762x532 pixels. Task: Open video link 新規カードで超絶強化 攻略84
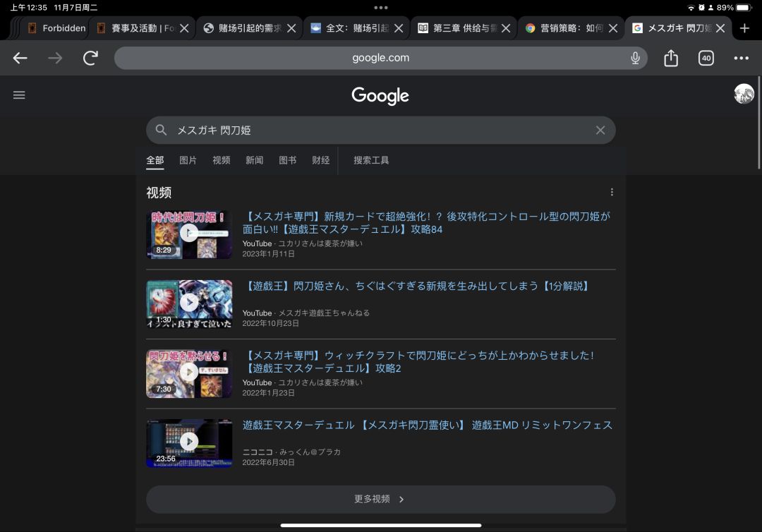(426, 222)
